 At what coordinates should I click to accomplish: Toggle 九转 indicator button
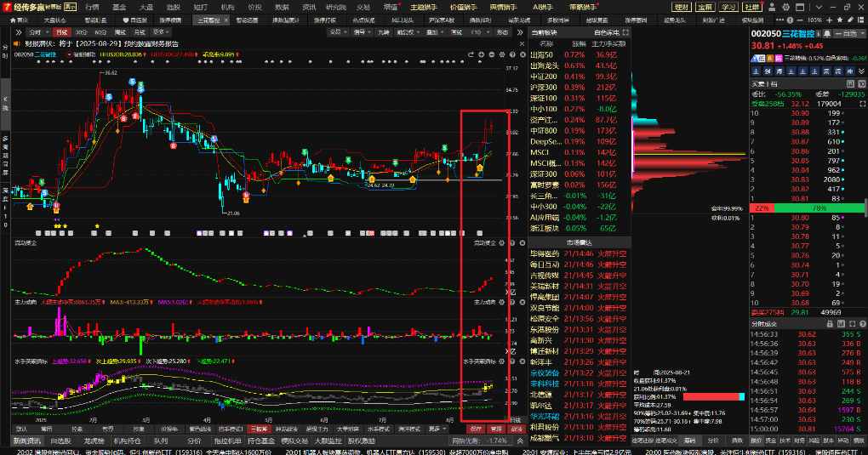384,32
